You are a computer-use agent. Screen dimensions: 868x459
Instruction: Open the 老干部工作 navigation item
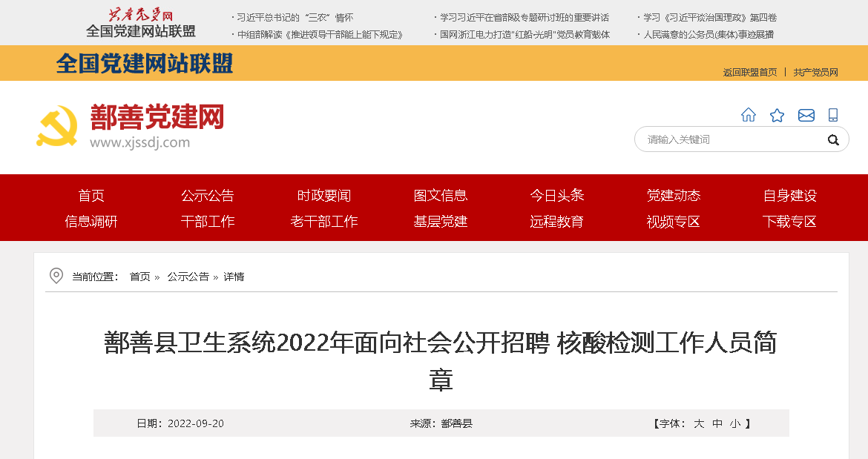point(324,222)
